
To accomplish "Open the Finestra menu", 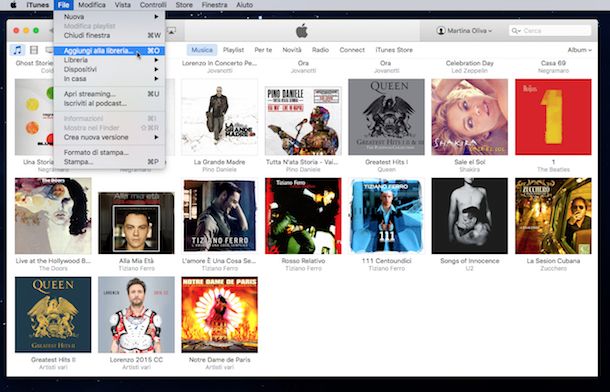I will [x=214, y=5].
